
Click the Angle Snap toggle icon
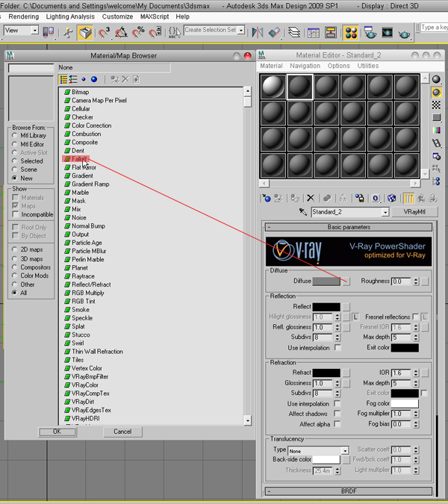[x=121, y=32]
